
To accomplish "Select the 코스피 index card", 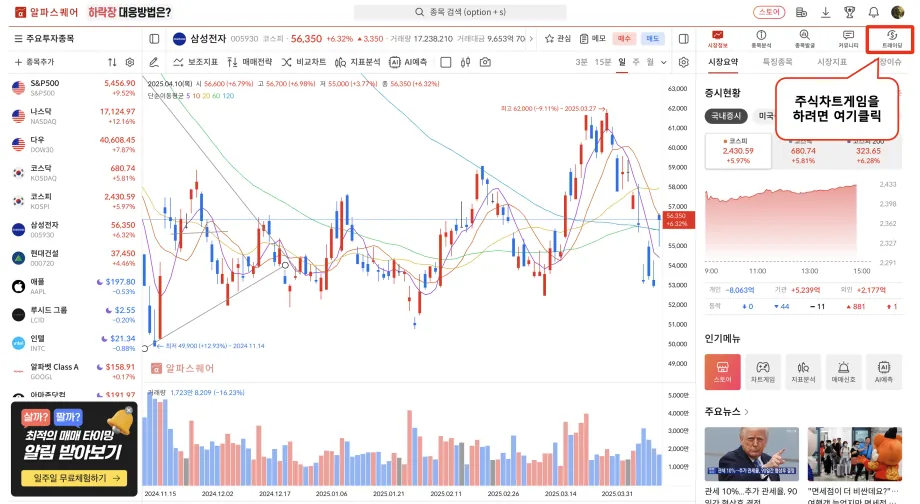I will (738, 151).
